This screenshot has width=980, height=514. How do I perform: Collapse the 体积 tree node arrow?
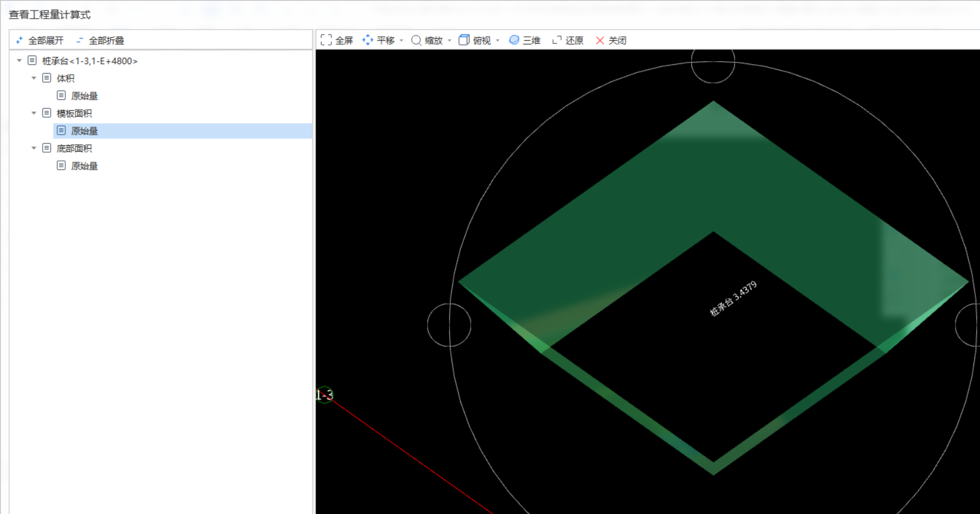coord(34,78)
